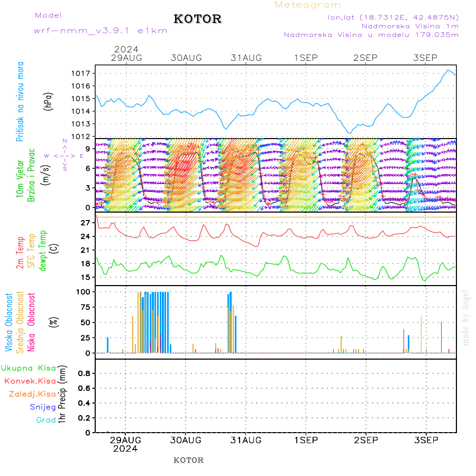This screenshot has height=476, width=476.
Task: Click the wrf-nmm_v3.9.1 e1km model name
Action: [x=100, y=31]
